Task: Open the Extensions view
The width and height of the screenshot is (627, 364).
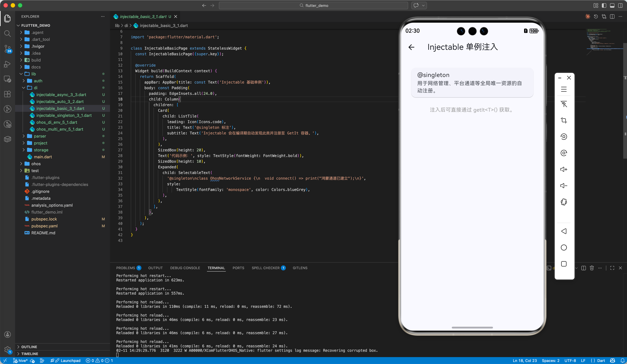Action: click(8, 94)
